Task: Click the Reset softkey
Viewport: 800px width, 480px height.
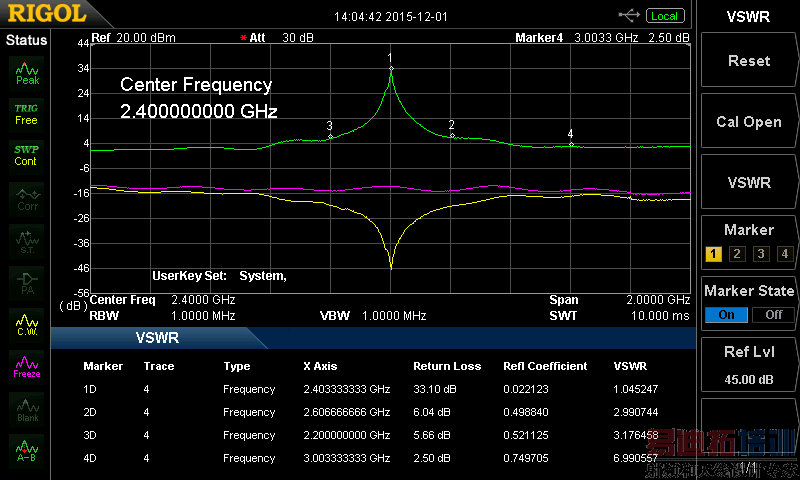Action: [x=748, y=61]
